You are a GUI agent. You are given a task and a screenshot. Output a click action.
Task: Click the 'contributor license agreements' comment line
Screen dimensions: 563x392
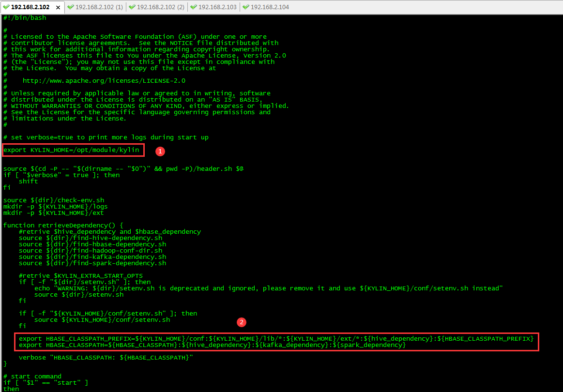coord(141,43)
